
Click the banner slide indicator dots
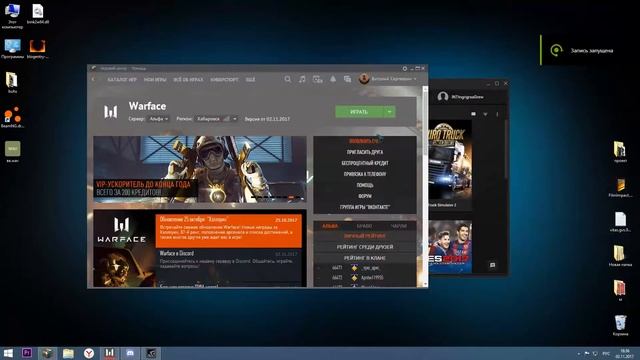(x=277, y=198)
